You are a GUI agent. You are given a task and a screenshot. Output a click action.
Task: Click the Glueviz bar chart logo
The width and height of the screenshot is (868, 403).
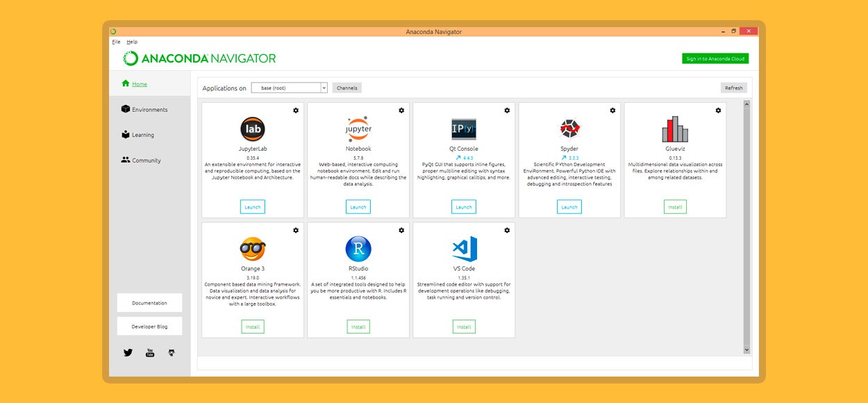pyautogui.click(x=675, y=129)
